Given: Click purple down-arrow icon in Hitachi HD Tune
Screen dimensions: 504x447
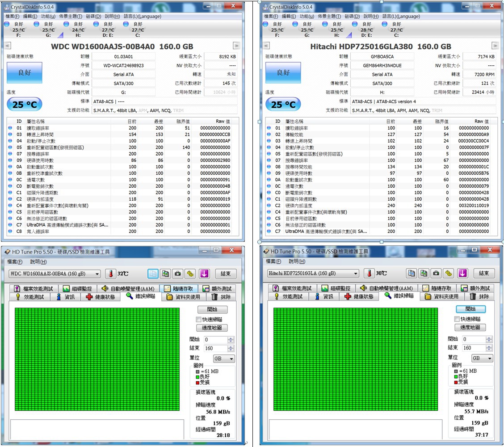Looking at the screenshot, I should [x=462, y=274].
